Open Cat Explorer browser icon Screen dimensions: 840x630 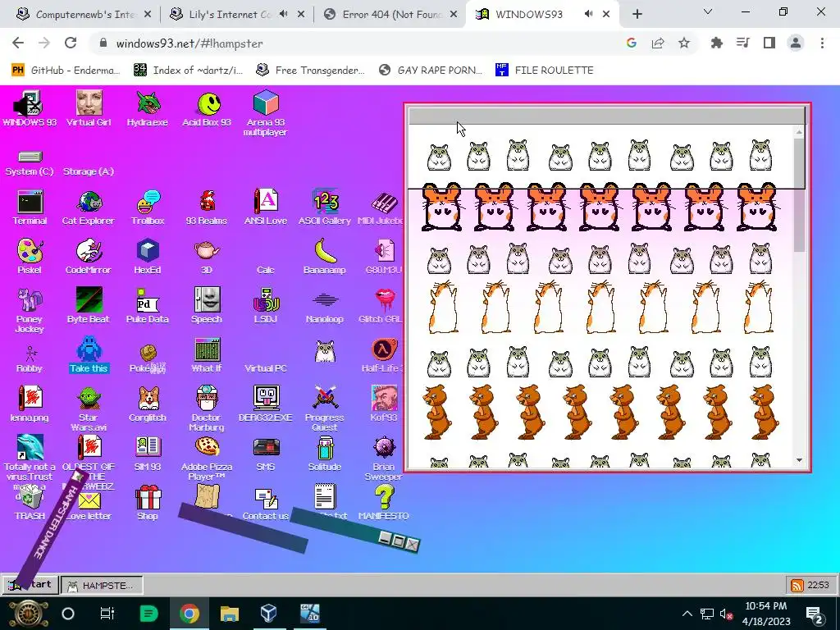(89, 208)
